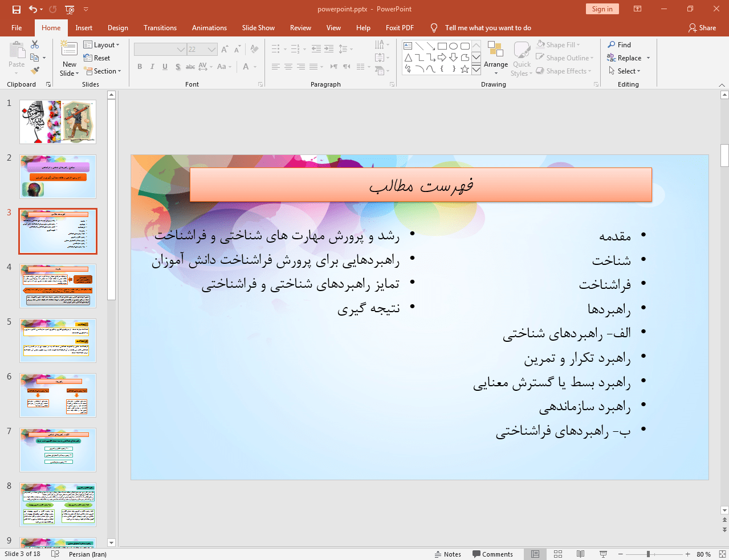Open the Select dropdown in Editing
This screenshot has height=560, width=729.
click(625, 71)
